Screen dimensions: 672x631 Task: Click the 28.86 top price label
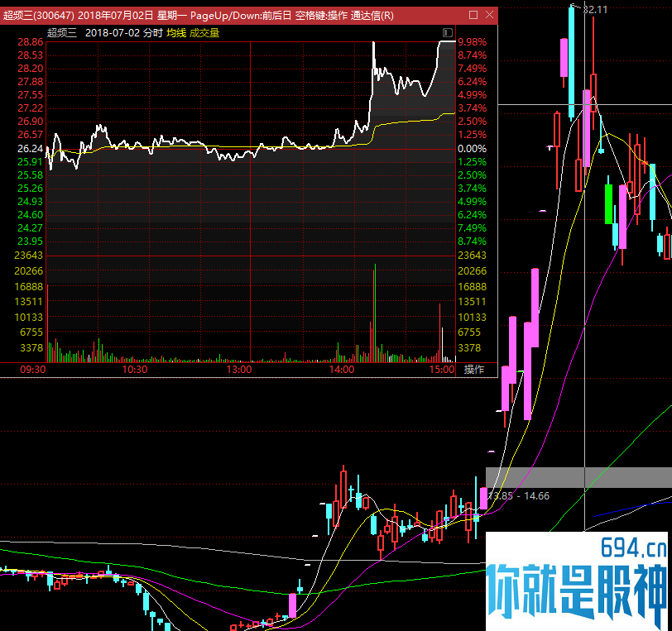(31, 42)
